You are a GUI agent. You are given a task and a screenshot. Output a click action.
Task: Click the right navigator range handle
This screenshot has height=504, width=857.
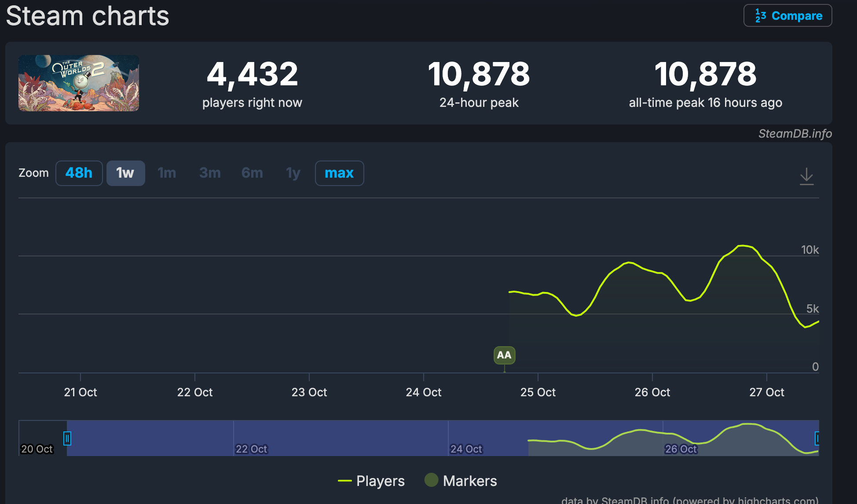[x=817, y=438]
